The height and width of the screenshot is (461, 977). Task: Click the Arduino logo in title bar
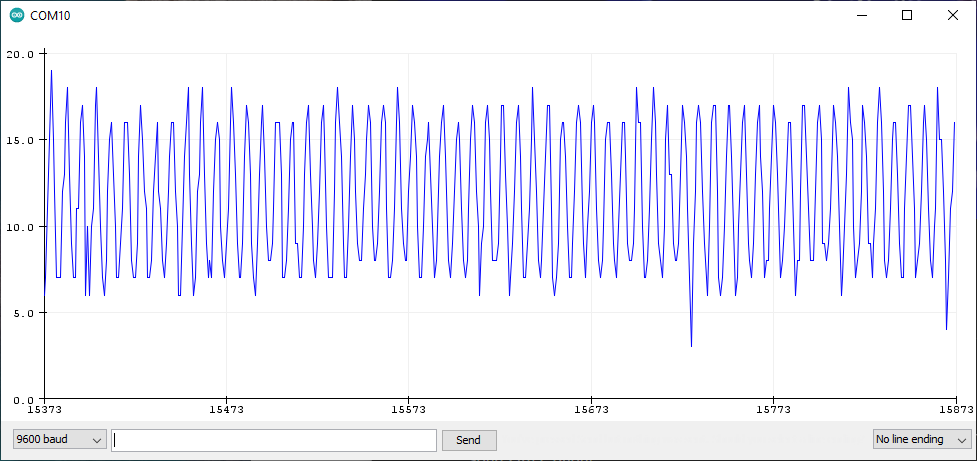17,16
